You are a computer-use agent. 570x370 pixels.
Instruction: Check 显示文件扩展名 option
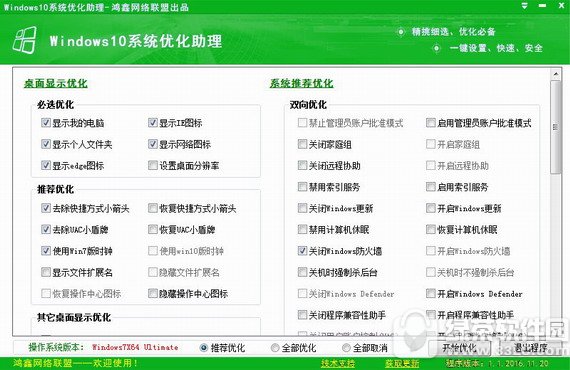46,272
